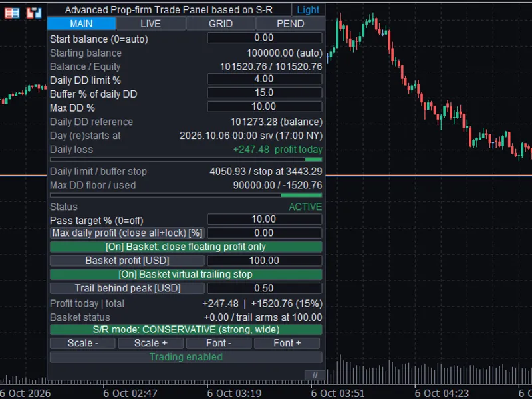Viewport: 532px width, 399px height.
Task: Click the day restart time 2026.10.06 00:00 text
Action: click(251, 136)
